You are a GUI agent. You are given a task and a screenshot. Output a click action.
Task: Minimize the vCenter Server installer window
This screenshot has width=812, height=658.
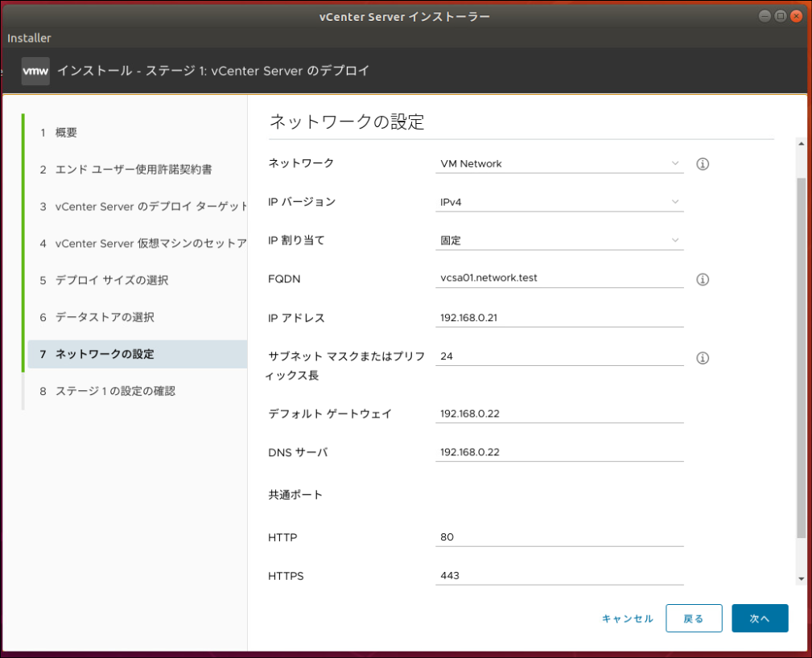click(x=765, y=16)
